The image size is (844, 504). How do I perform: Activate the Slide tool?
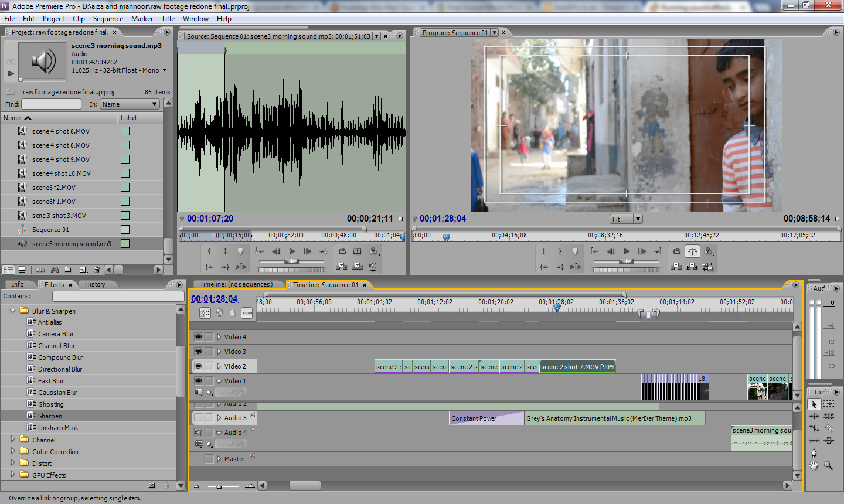click(x=829, y=441)
